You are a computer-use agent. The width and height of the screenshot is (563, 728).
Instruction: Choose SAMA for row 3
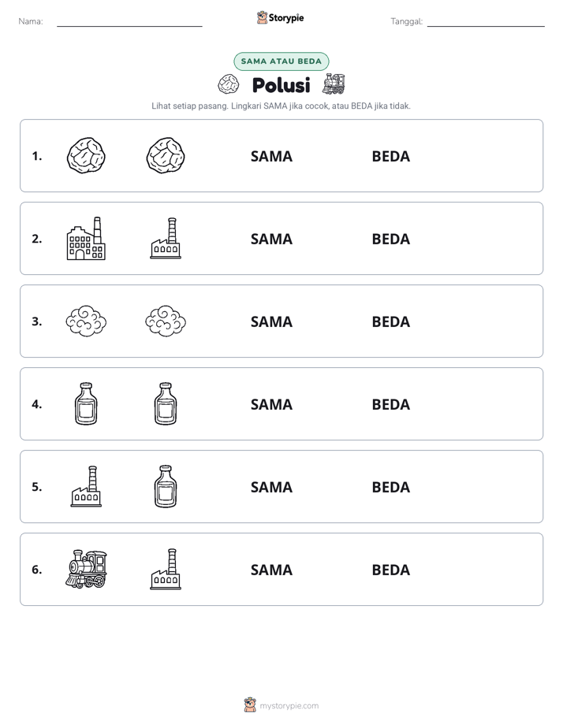click(x=271, y=321)
